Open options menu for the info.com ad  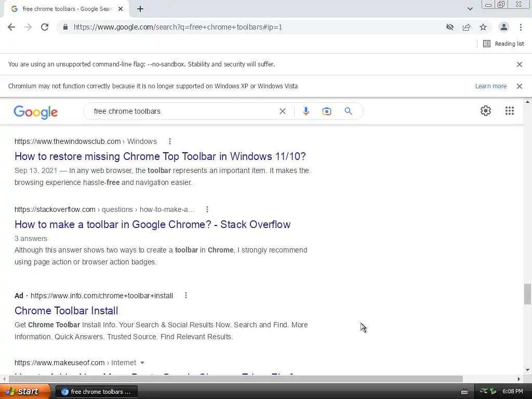(185, 296)
